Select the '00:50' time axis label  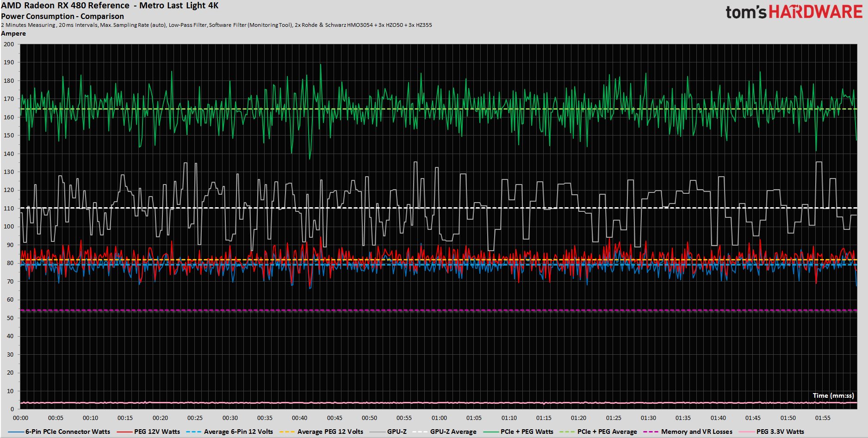pos(369,418)
